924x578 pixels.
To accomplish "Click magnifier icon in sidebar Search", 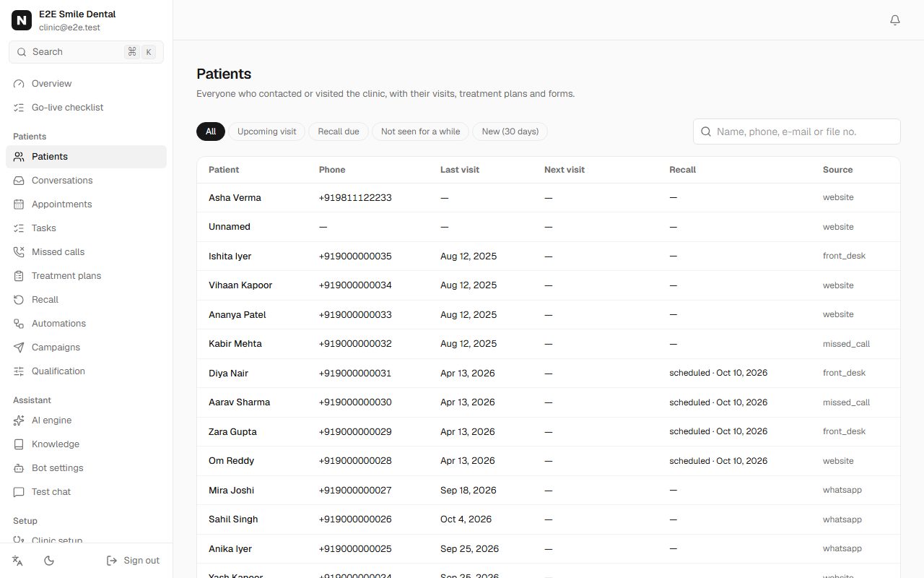I will [x=22, y=52].
